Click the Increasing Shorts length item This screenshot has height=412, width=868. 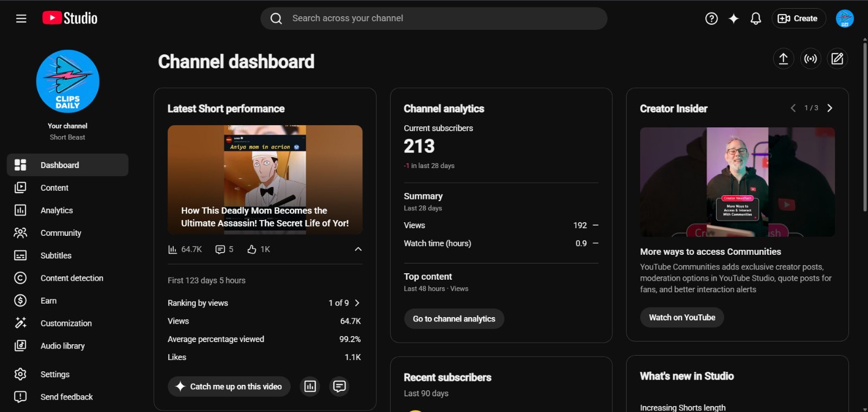(x=682, y=408)
